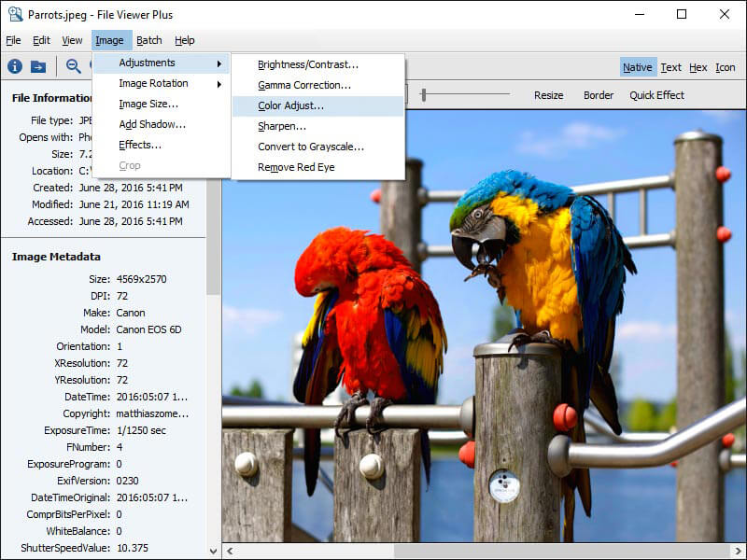Image resolution: width=747 pixels, height=560 pixels.
Task: Click the Resize button
Action: 549,95
